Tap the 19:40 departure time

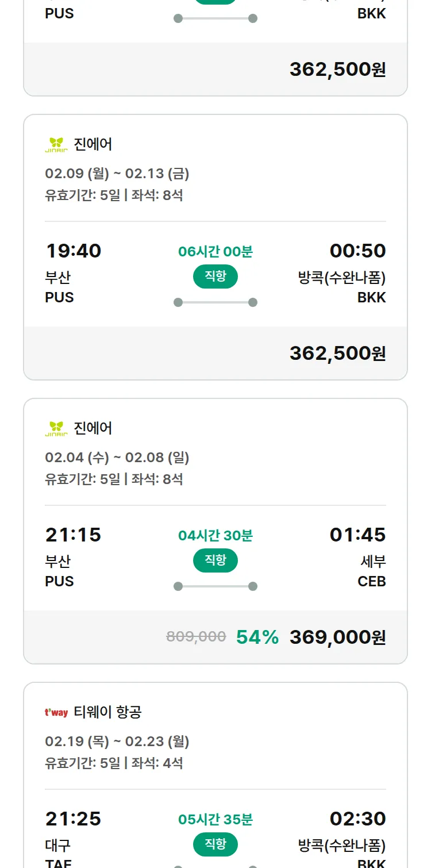(x=74, y=251)
